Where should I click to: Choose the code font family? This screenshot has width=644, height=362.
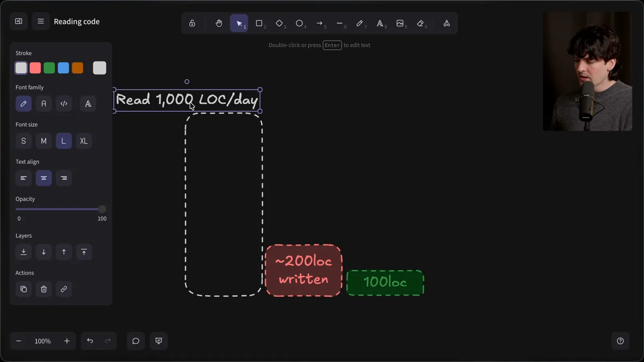64,104
